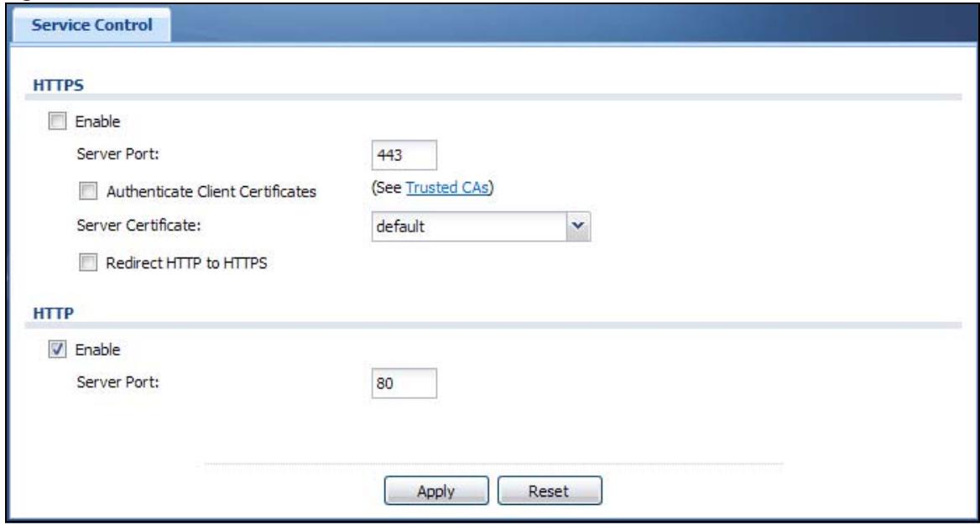Switch to the Service Control tab
The height and width of the screenshot is (525, 980).
click(x=92, y=26)
